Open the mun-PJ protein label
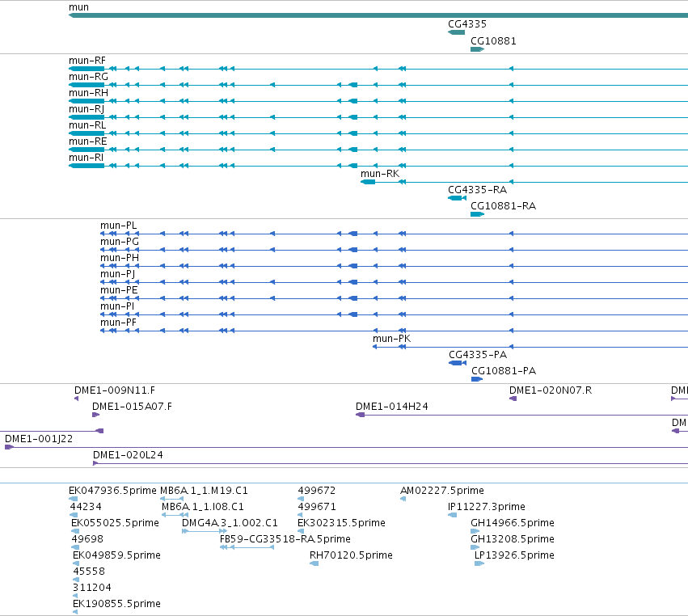This screenshot has height=616, width=688. 117,274
